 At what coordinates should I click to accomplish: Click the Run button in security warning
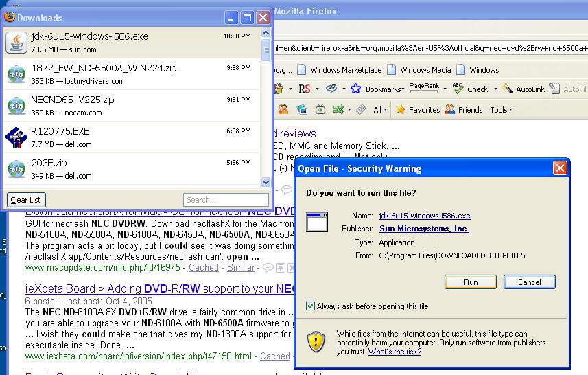(470, 282)
